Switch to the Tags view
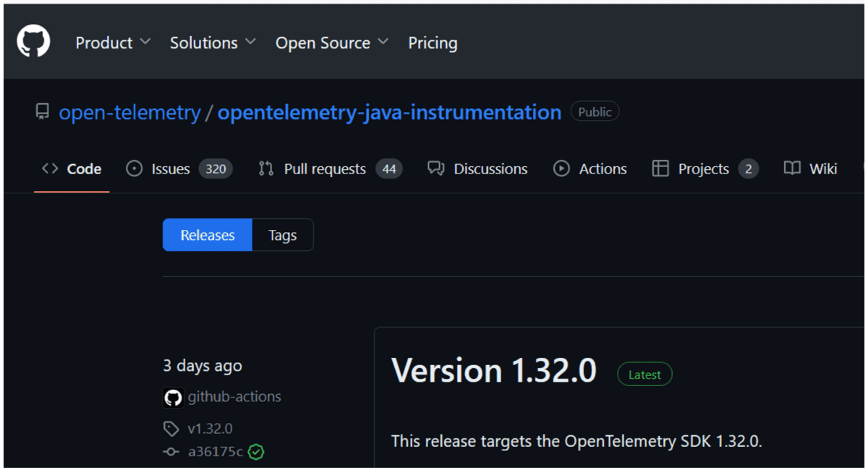868x475 pixels. [x=282, y=235]
